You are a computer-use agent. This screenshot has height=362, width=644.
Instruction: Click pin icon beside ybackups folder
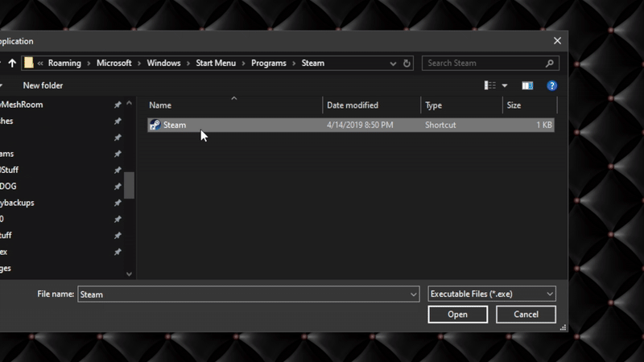coord(118,203)
